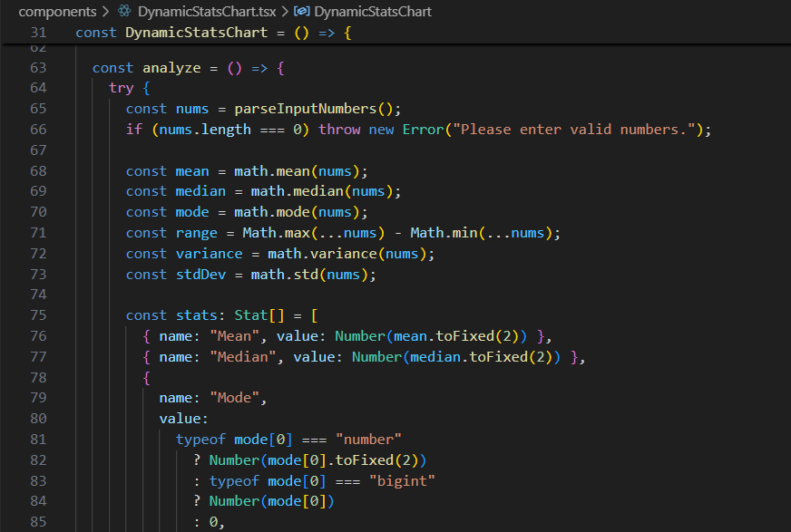Click the 'analyze' function name
Screen dimensions: 791x532
171,68
